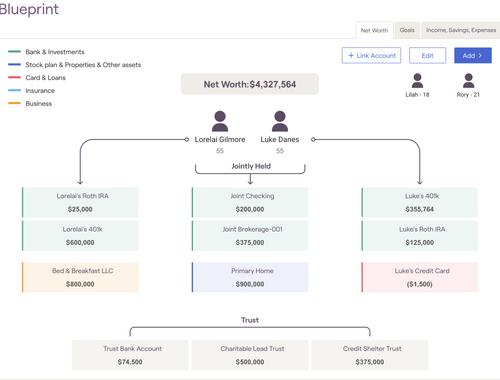500x380 pixels.
Task: Click the chevron arrow in Add button
Action: point(480,55)
